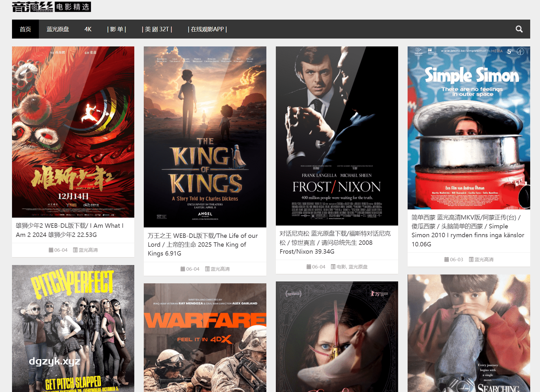Click the site logo 电影精选
This screenshot has height=392, width=540.
tap(52, 7)
